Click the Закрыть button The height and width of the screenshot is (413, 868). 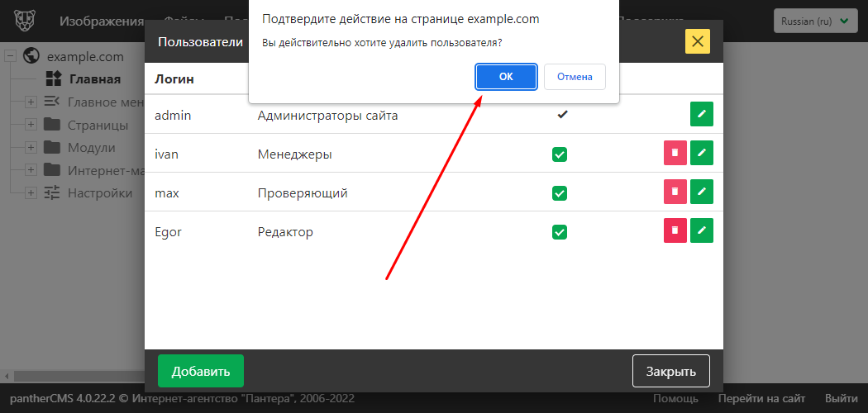tap(671, 371)
